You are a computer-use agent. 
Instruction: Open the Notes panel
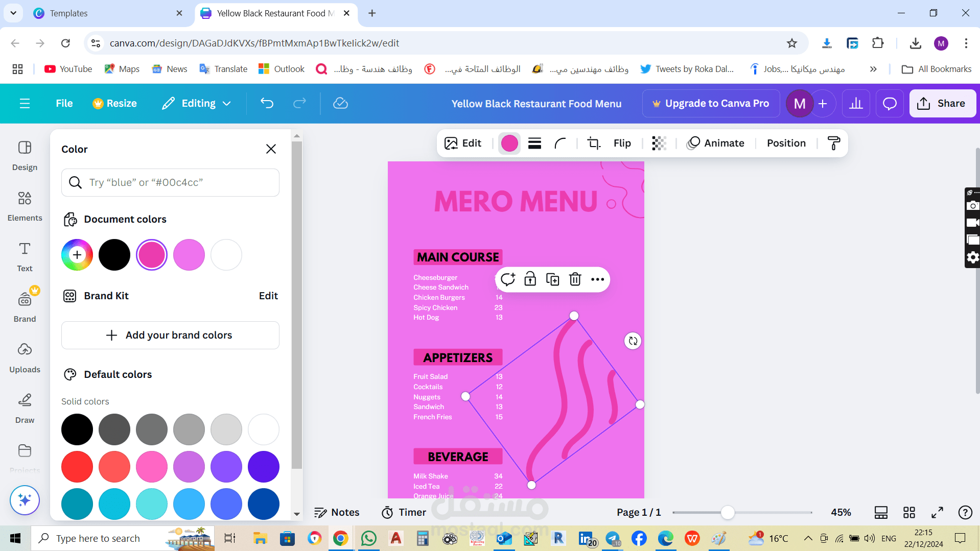coord(337,512)
